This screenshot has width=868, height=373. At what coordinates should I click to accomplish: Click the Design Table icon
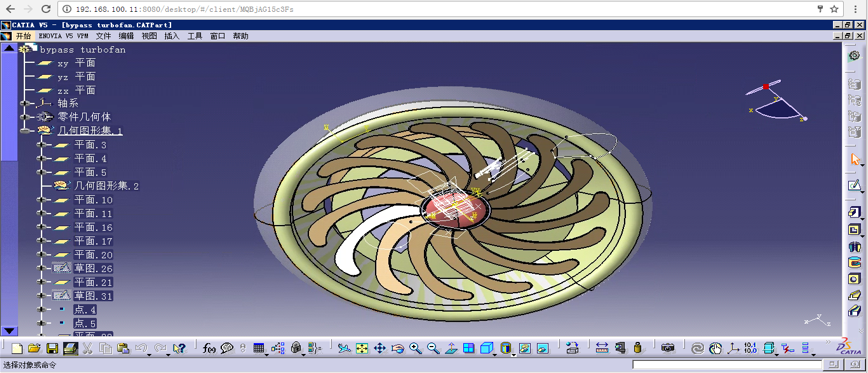pyautogui.click(x=259, y=348)
